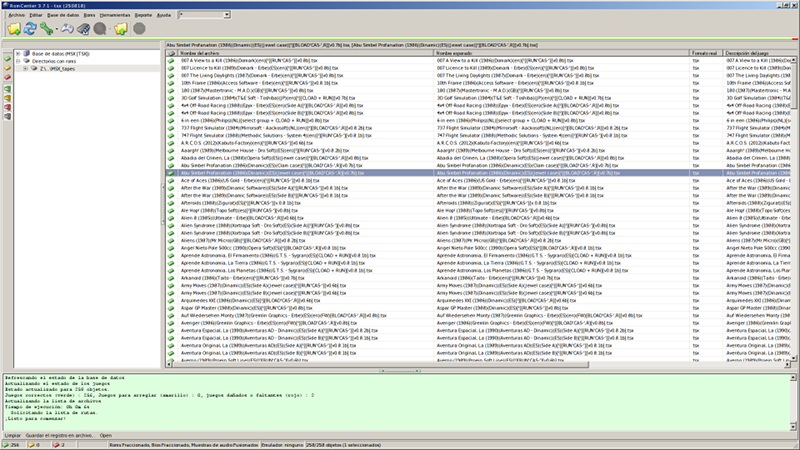Open the Reporte menu
This screenshot has width=800, height=450.
click(143, 15)
